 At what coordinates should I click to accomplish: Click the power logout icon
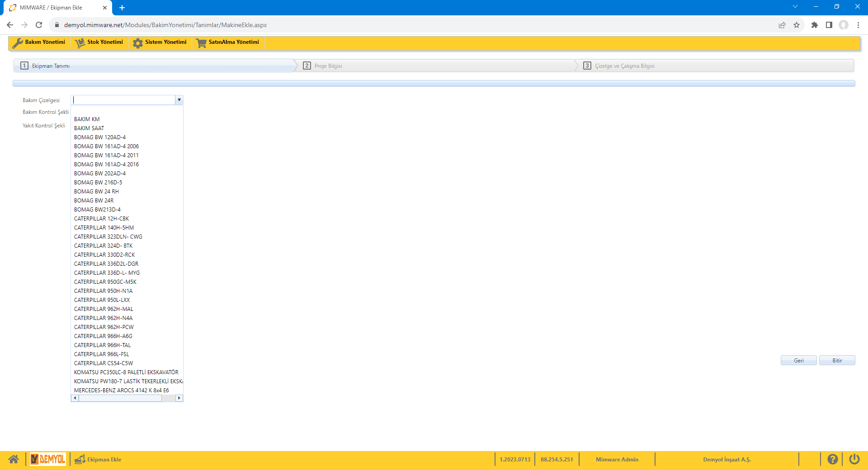click(854, 459)
